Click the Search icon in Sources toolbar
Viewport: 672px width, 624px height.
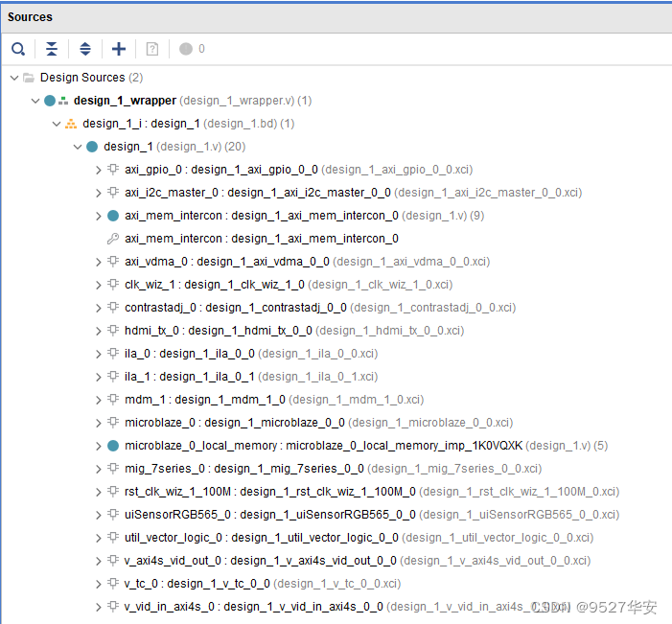18,49
